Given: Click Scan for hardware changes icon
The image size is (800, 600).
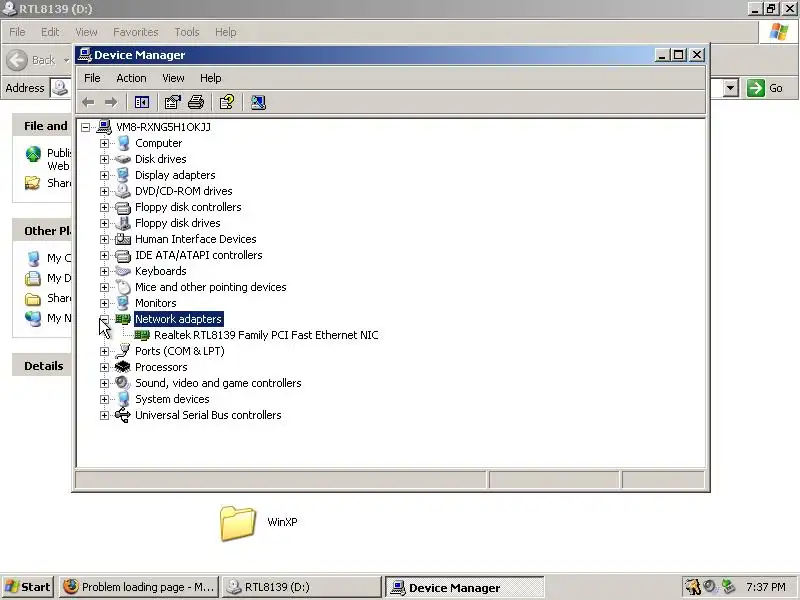Looking at the screenshot, I should pyautogui.click(x=258, y=103).
